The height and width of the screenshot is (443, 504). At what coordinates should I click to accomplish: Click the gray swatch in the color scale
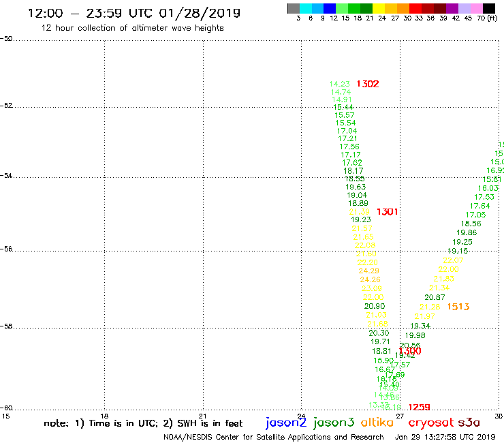[x=294, y=8]
